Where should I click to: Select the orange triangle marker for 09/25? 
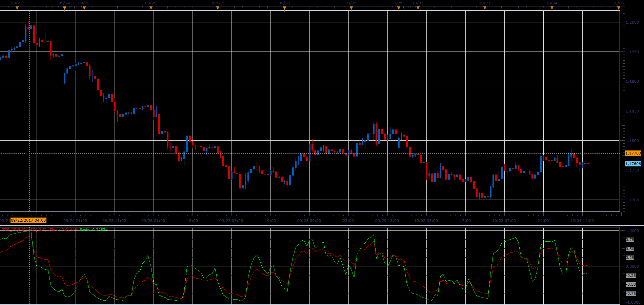pos(84,8)
